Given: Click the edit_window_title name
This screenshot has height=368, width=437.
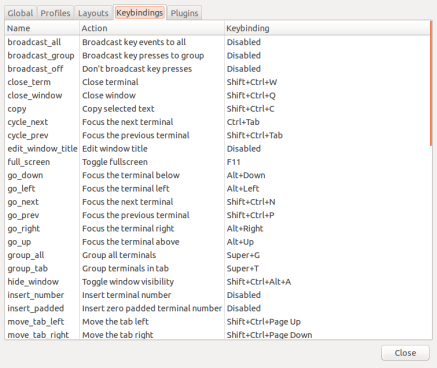Looking at the screenshot, I should pos(42,149).
